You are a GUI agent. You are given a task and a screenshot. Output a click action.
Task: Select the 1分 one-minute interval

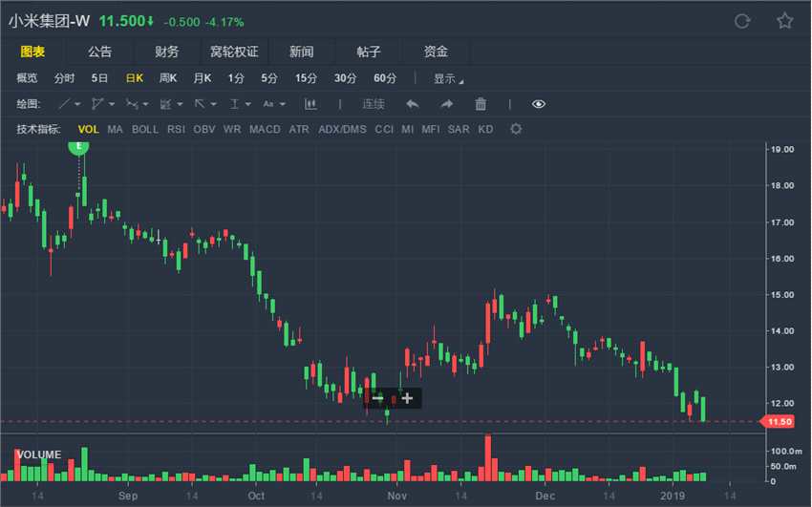pos(236,78)
